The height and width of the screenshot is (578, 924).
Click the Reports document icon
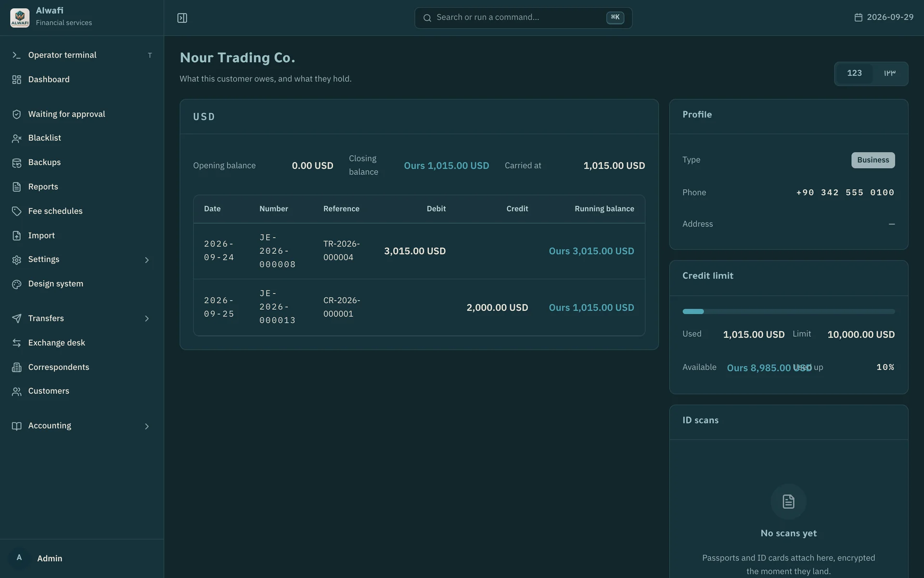point(16,187)
